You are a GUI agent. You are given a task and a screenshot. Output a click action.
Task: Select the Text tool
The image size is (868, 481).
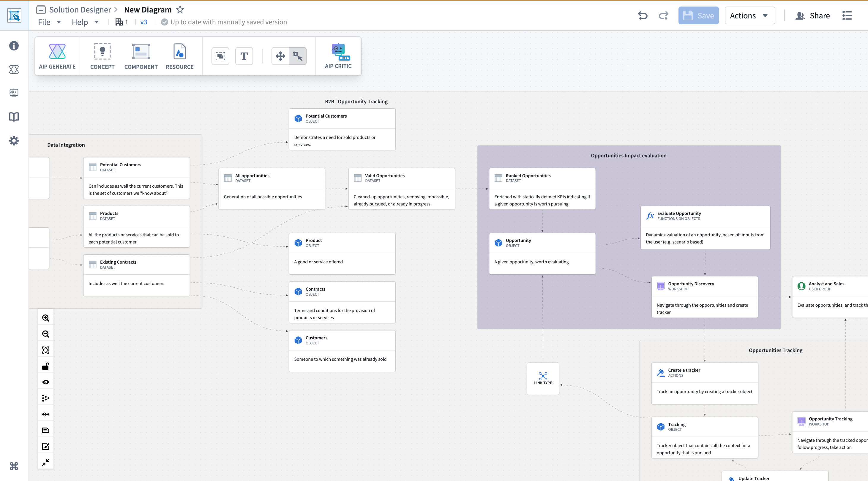[244, 56]
